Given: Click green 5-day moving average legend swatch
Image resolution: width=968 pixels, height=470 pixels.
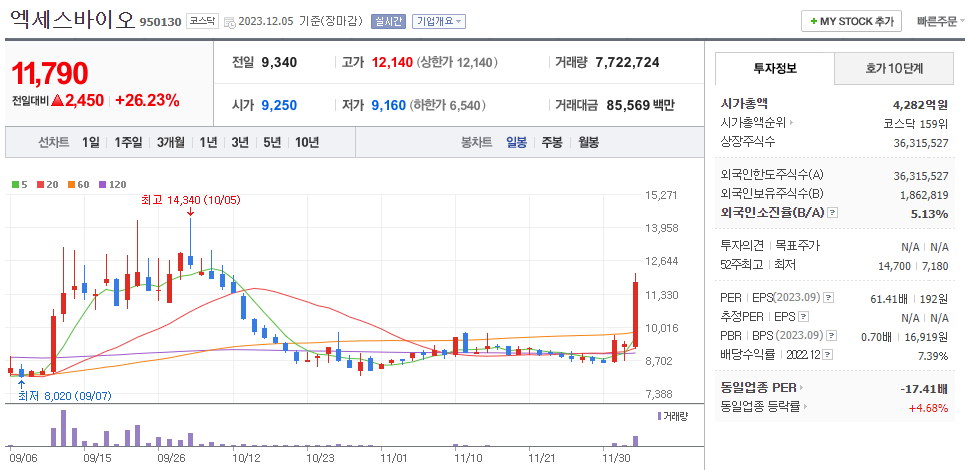Looking at the screenshot, I should point(15,184).
